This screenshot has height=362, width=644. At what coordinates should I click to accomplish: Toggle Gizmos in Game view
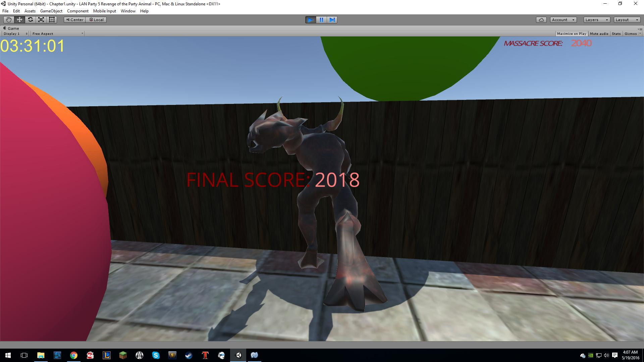(630, 34)
